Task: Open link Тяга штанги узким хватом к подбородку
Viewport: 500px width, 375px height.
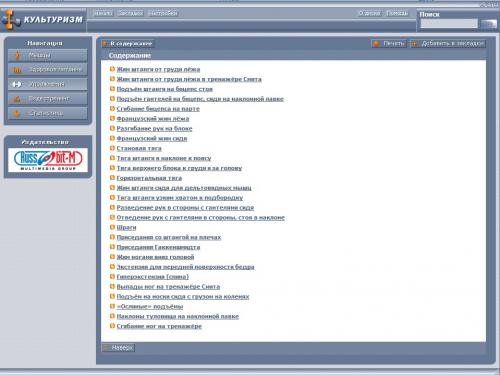Action: click(x=180, y=198)
